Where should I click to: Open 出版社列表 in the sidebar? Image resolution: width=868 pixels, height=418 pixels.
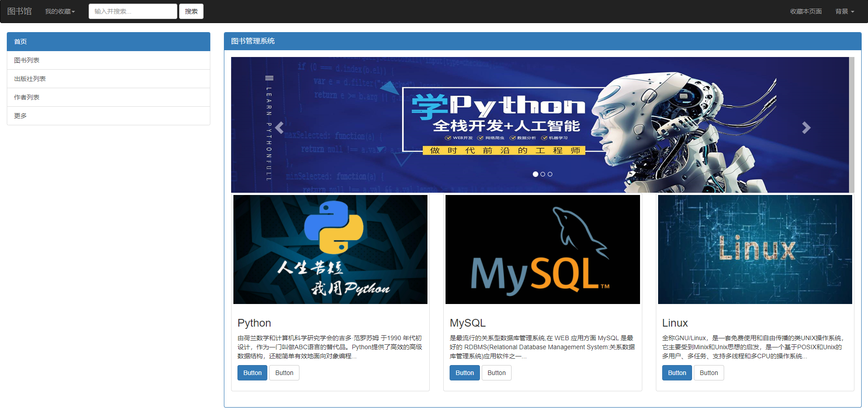pos(109,79)
